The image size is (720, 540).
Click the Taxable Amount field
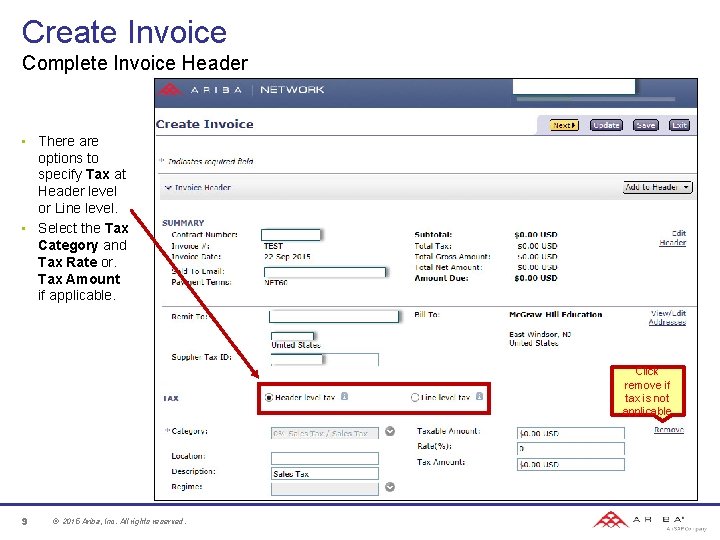pos(571,433)
